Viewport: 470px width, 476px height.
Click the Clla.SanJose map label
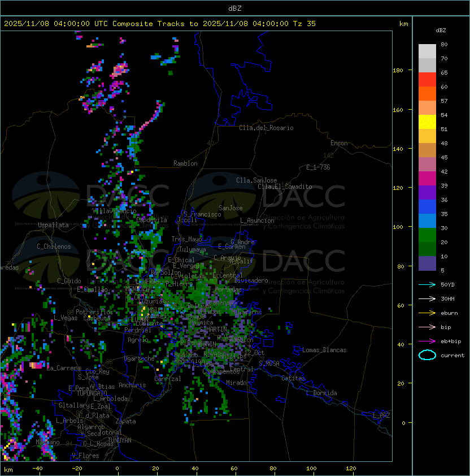pos(256,180)
